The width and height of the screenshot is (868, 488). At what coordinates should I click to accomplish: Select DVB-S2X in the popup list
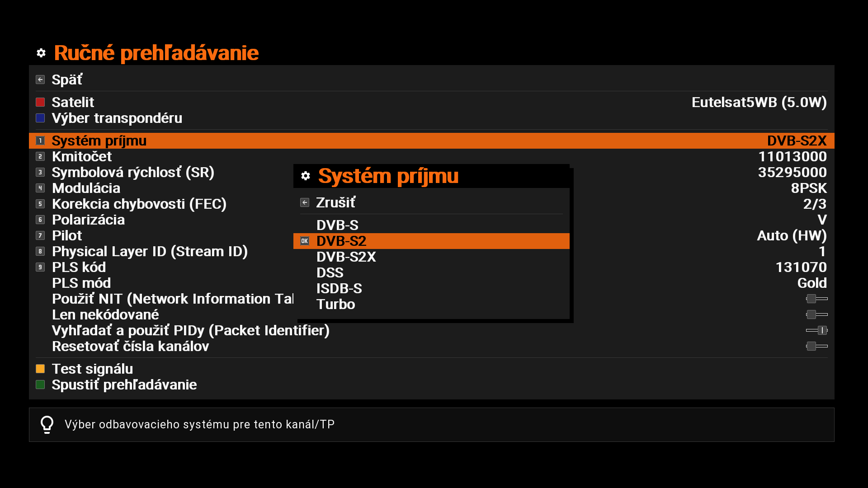point(346,257)
